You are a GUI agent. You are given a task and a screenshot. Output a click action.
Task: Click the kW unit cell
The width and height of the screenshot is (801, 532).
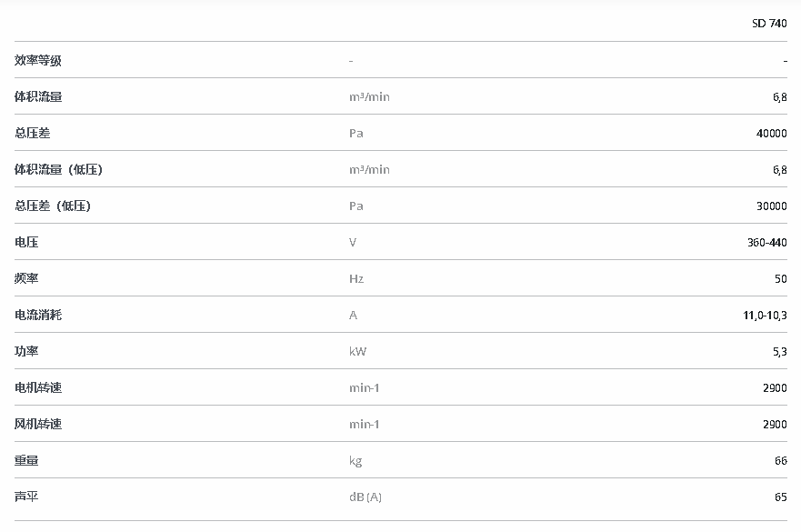(358, 351)
